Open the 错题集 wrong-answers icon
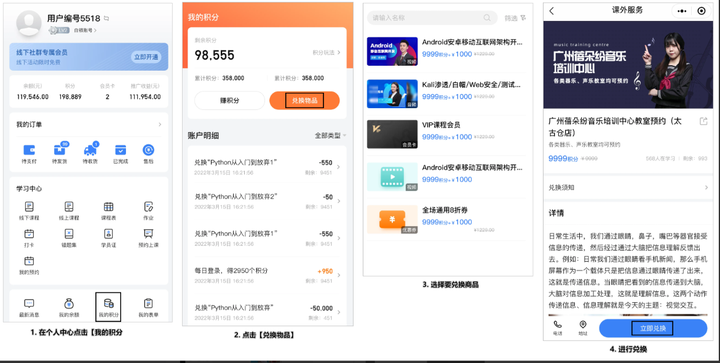Image resolution: width=720 pixels, height=363 pixels. tap(69, 234)
